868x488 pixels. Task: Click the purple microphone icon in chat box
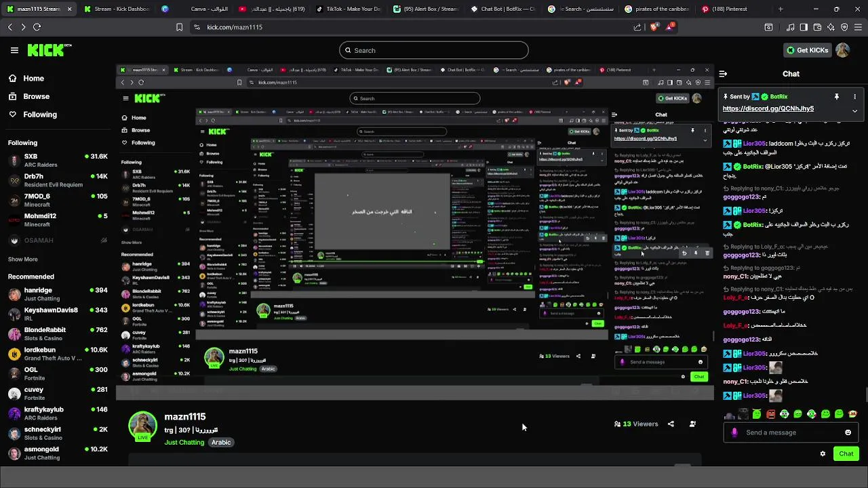click(734, 432)
